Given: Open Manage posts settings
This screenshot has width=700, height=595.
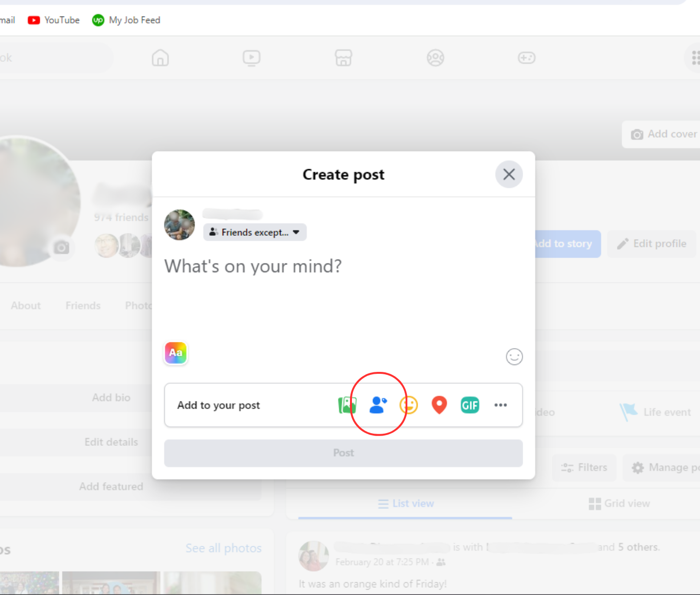Looking at the screenshot, I should tap(662, 468).
